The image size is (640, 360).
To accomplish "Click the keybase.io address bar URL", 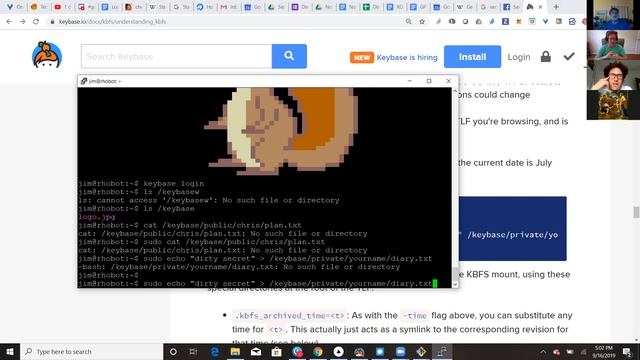I will [112, 22].
